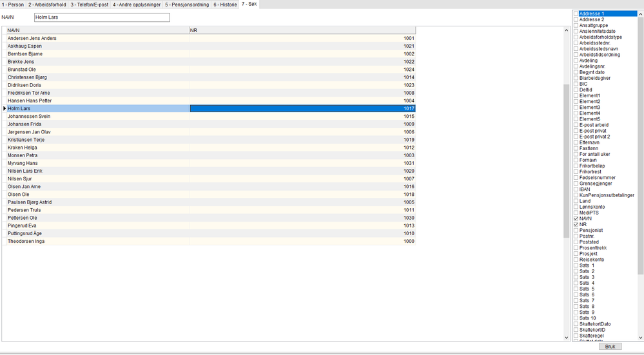Check the Sats 1 checkbox
Image resolution: width=644 pixels, height=355 pixels.
(576, 265)
